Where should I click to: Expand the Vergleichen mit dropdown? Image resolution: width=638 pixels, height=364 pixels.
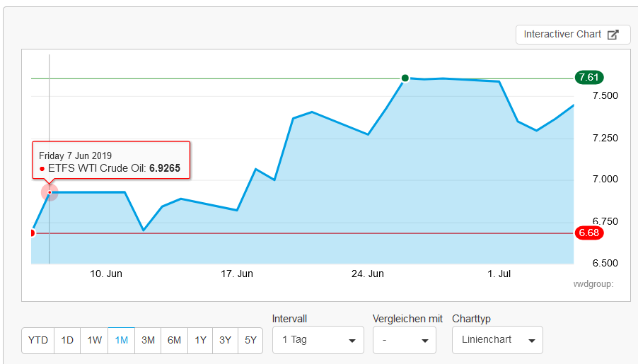(403, 340)
